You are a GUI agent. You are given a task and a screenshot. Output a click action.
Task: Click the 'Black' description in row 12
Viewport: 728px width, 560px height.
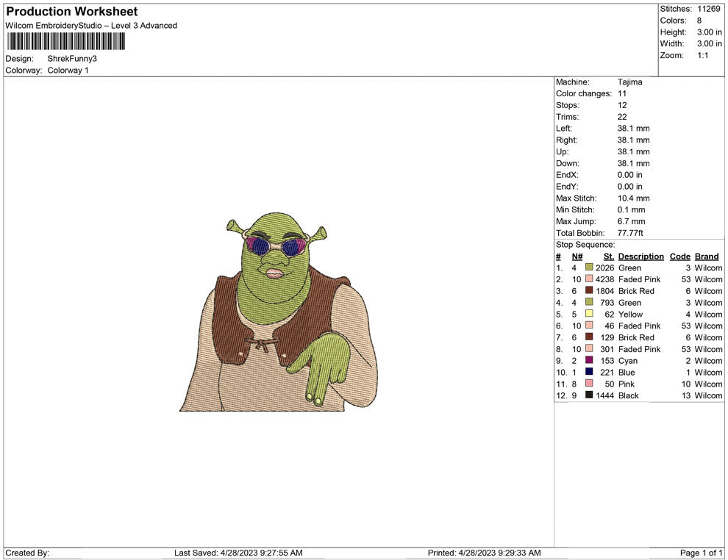pyautogui.click(x=629, y=395)
